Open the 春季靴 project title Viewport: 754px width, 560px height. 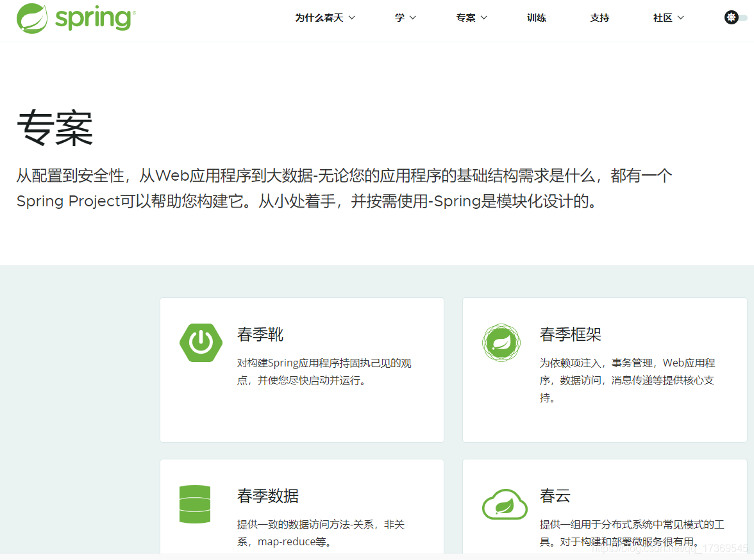coord(260,334)
